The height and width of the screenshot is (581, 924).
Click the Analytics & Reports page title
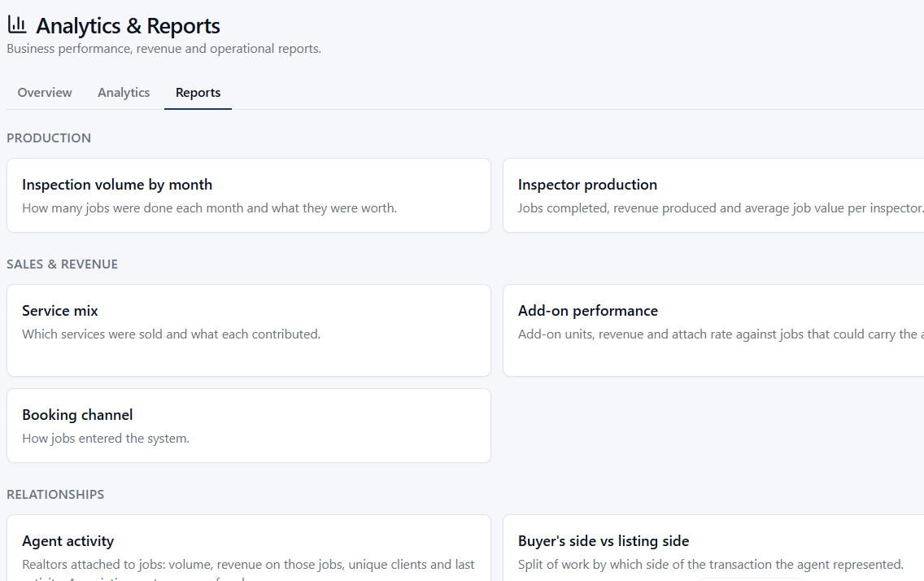click(128, 26)
